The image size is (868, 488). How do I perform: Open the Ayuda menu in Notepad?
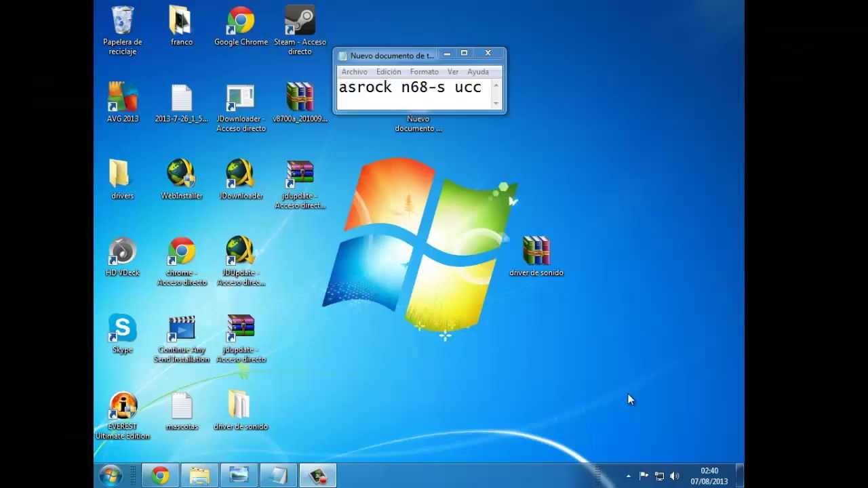478,72
